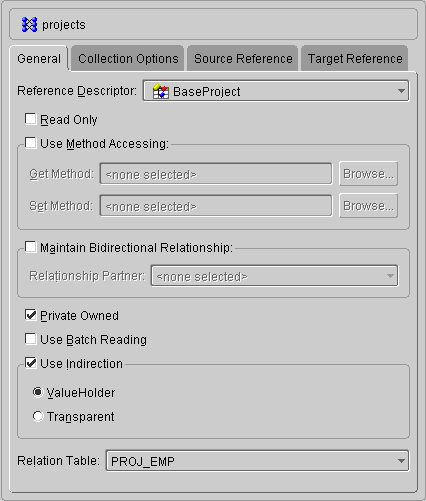Click the projects mapping icon in header
This screenshot has width=426, height=501.
pyautogui.click(x=29, y=25)
